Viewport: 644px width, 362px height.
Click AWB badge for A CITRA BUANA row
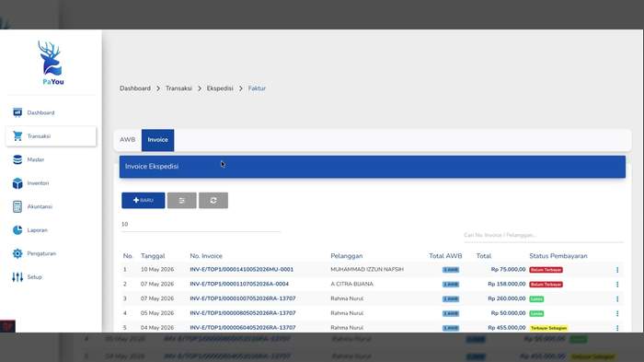[x=451, y=285]
